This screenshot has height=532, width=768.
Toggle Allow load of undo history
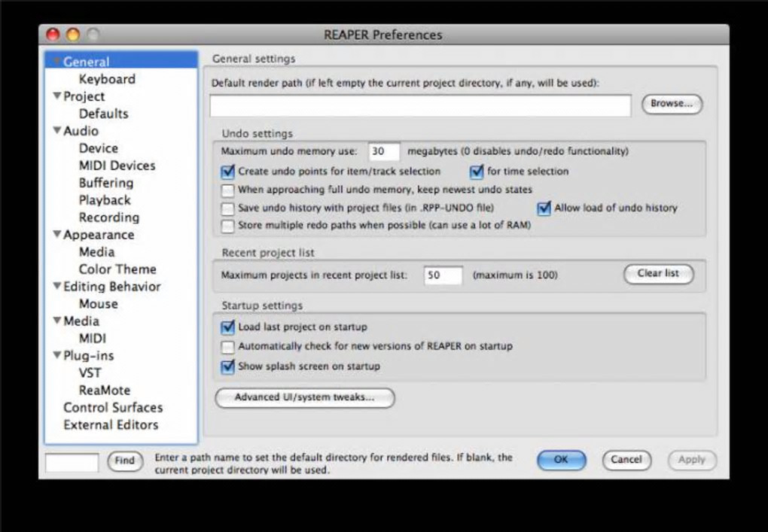pos(544,208)
